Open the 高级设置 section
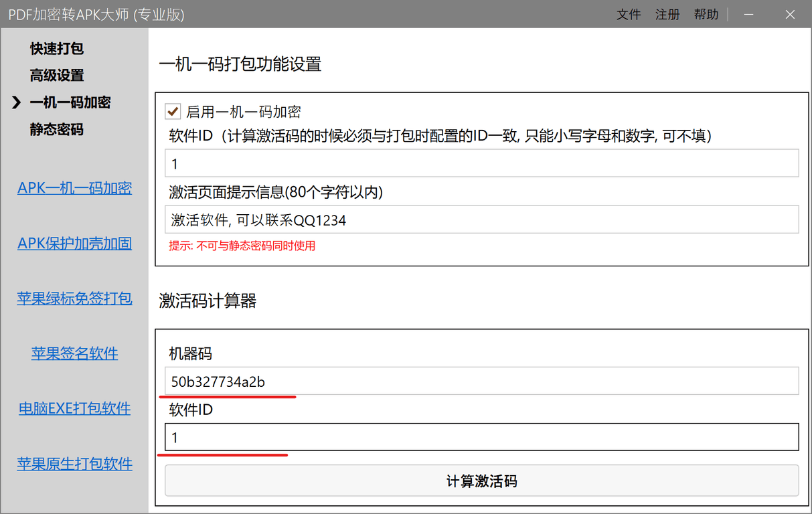This screenshot has width=812, height=514. tap(56, 75)
